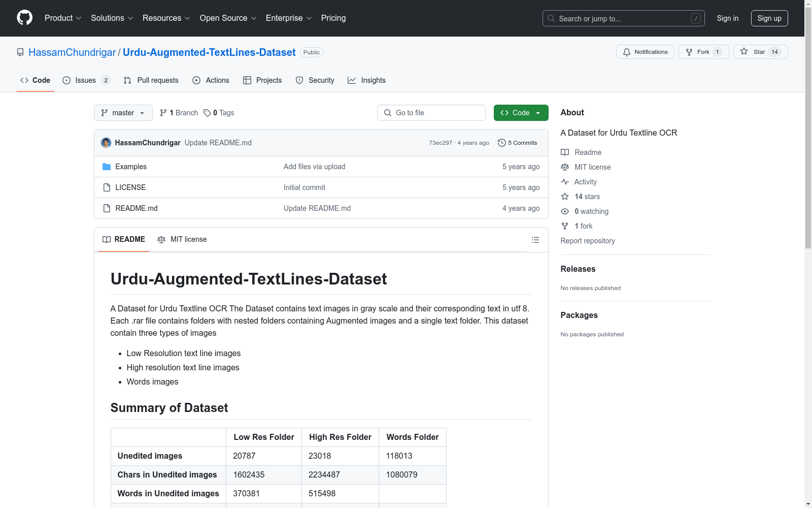Click the book icon beside Readme in About

pyautogui.click(x=565, y=152)
